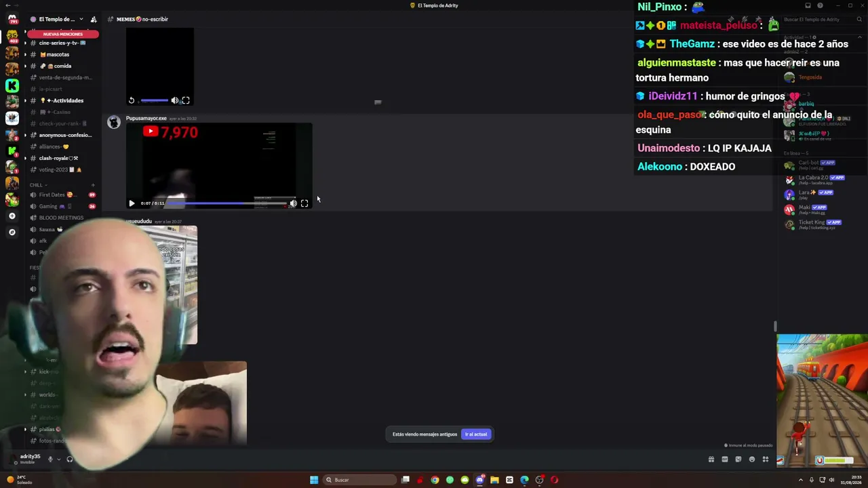
Task: Create channel in CHILL category
Action: point(93,184)
